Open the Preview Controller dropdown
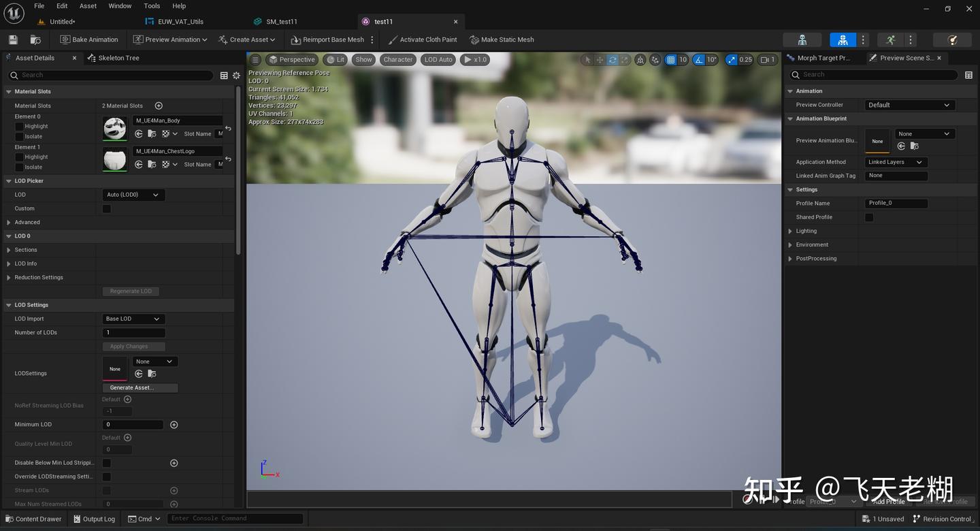Screen dimensions: 980x531 pyautogui.click(x=909, y=105)
